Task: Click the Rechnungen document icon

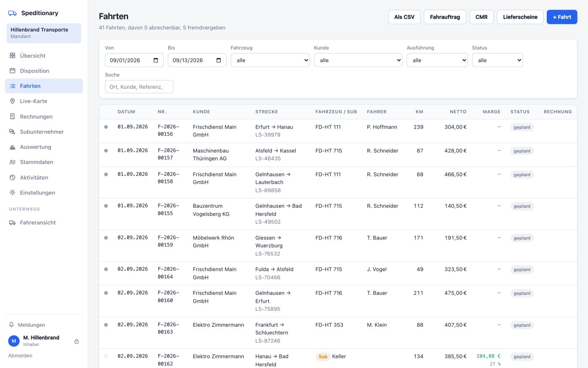Action: point(13,116)
